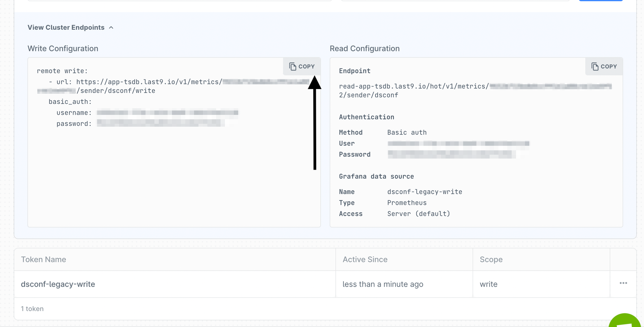Viewport: 644px width, 327px height.
Task: Click the username line in Write Configuration
Action: click(x=147, y=113)
